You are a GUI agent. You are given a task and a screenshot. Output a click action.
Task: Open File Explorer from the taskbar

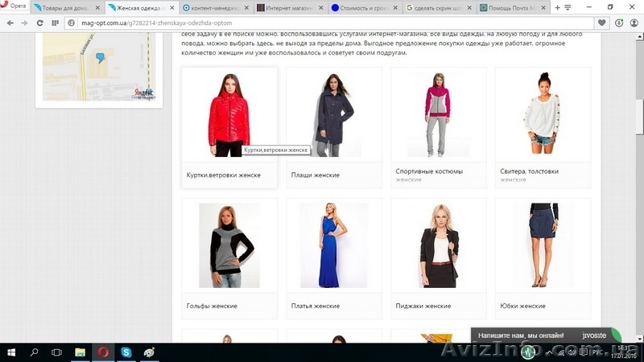(x=80, y=352)
